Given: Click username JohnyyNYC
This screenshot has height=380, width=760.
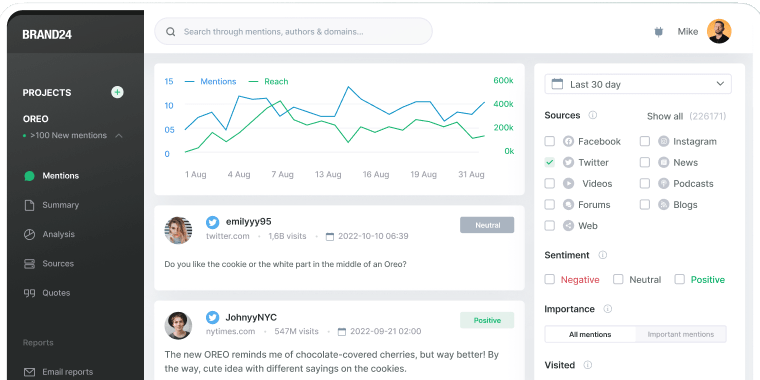Looking at the screenshot, I should pos(251,317).
